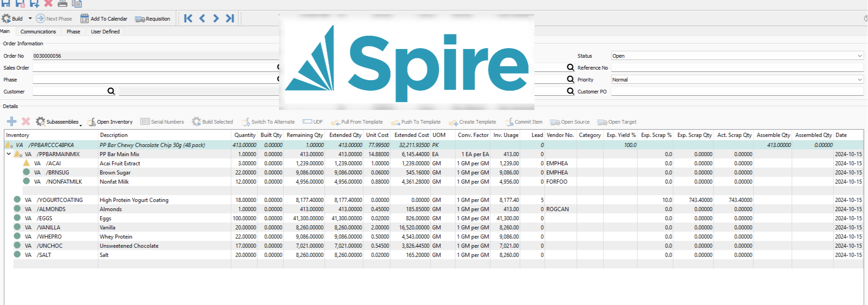868x305 pixels.
Task: Click the copy document icon
Action: coord(77,3)
